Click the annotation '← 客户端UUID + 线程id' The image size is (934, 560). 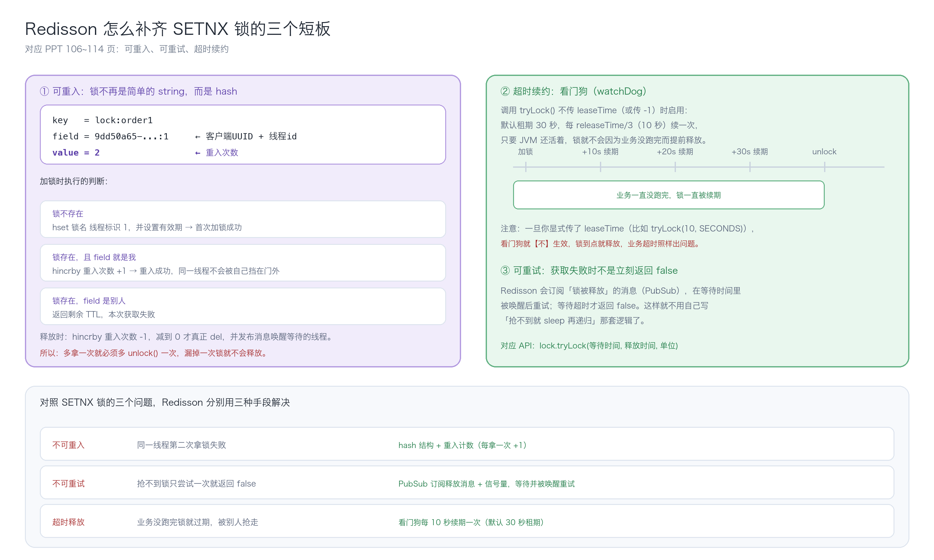tap(246, 136)
